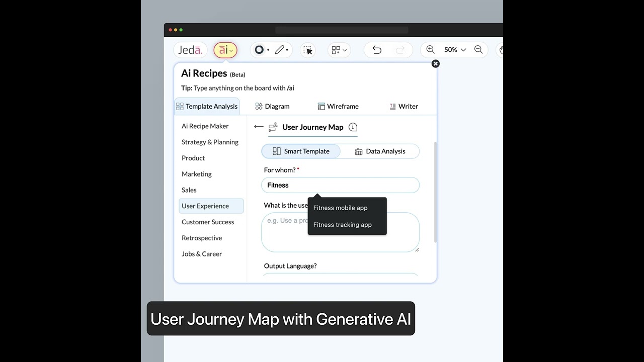Switch to the Diagram tab
This screenshot has height=362, width=644.
pos(272,106)
